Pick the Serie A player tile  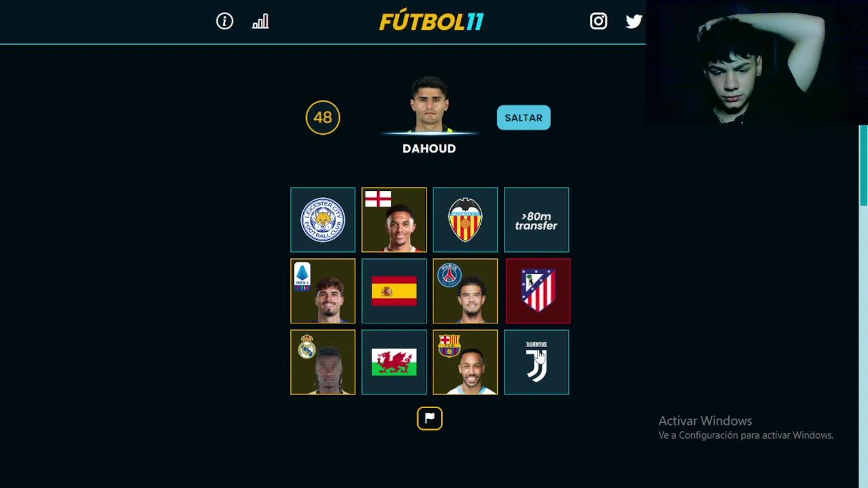coord(323,291)
